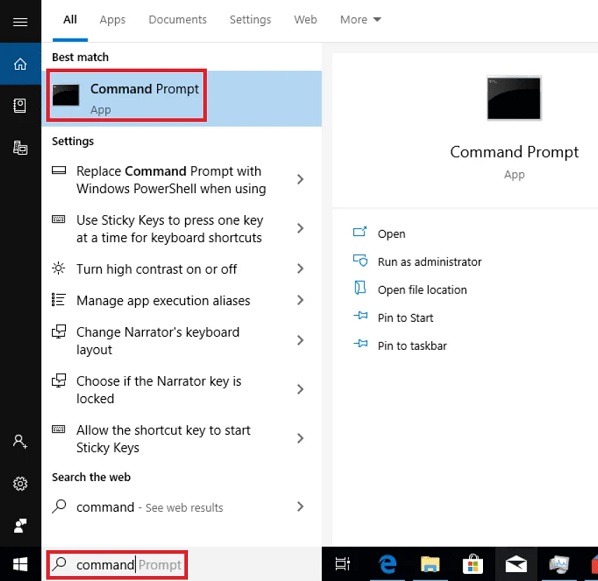Click the Run as administrator shield icon

coord(360,260)
